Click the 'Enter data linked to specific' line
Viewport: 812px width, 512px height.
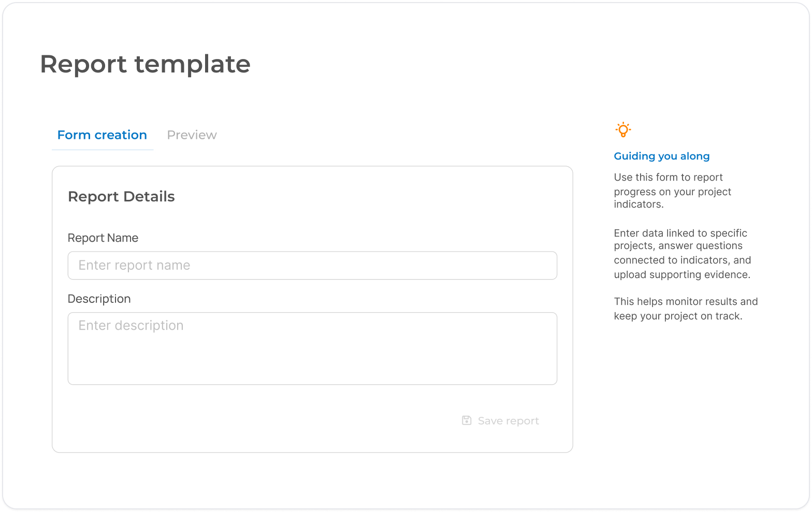click(x=680, y=233)
